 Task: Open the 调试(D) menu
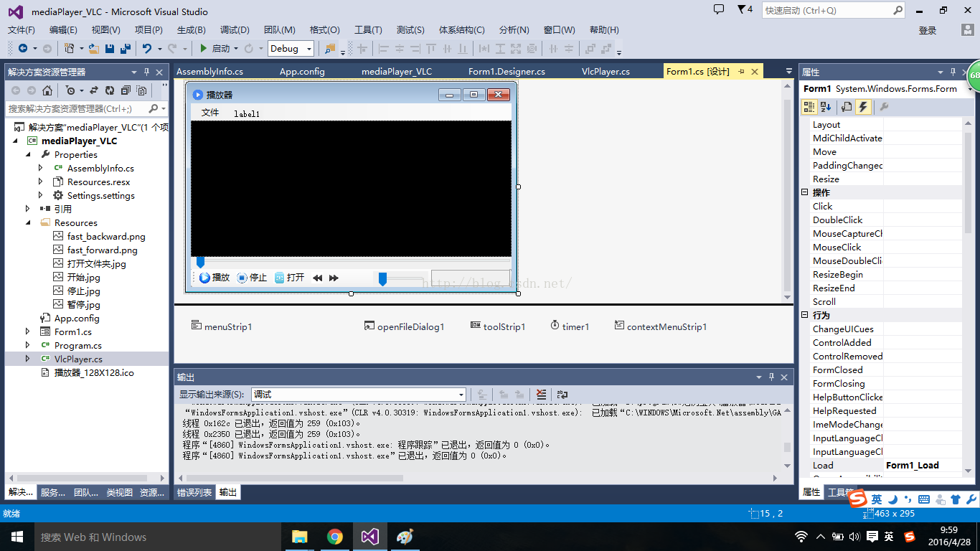[235, 29]
